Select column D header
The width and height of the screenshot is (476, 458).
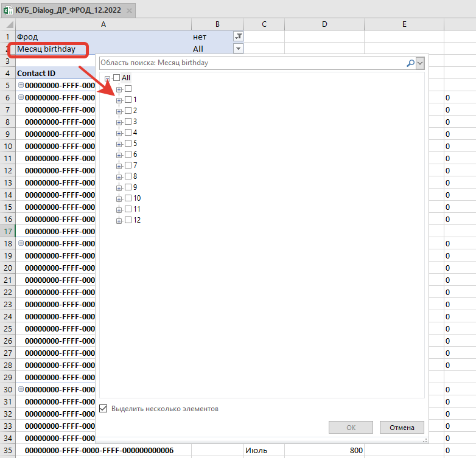(324, 24)
